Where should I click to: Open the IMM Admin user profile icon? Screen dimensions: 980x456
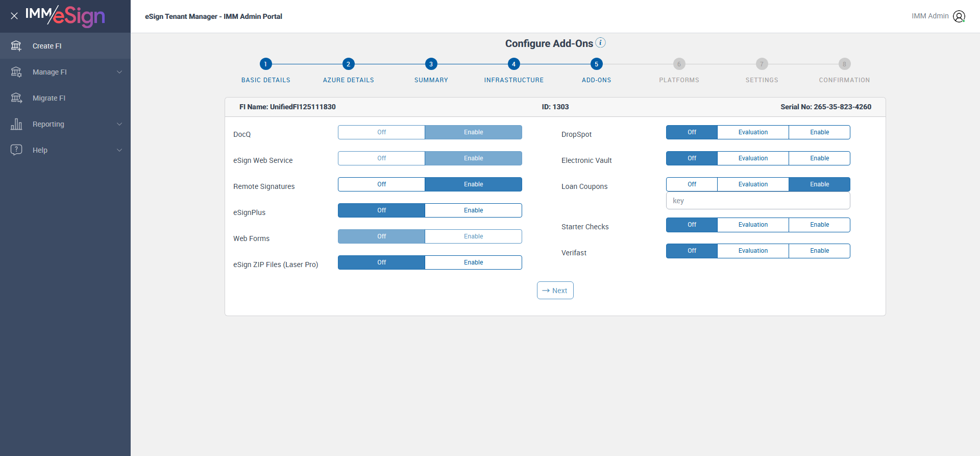tap(959, 16)
